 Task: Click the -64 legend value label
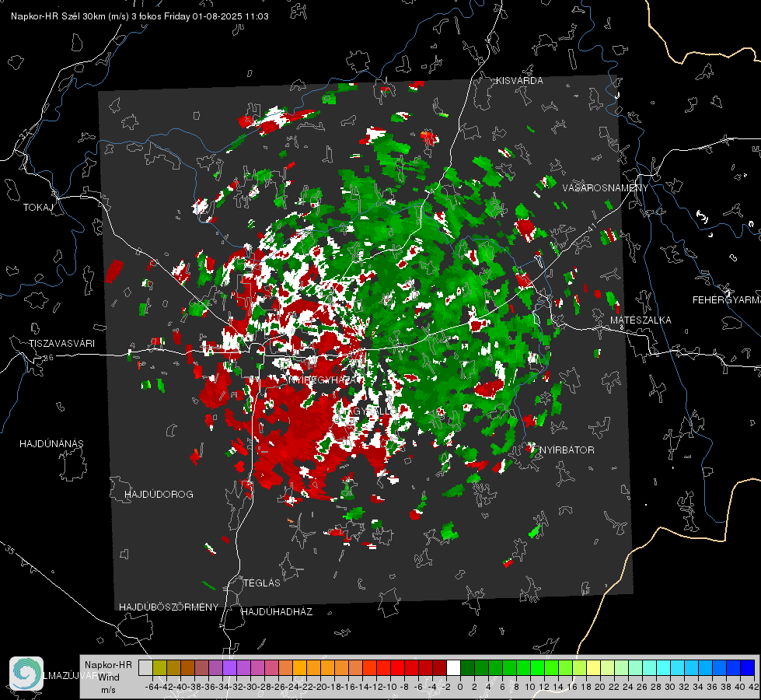(x=152, y=687)
